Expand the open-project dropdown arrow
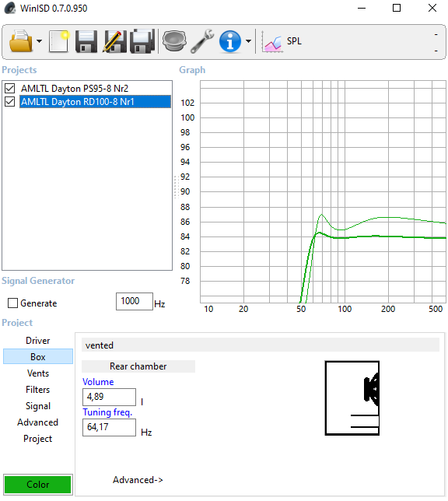This screenshot has height=501, width=448. [x=40, y=41]
